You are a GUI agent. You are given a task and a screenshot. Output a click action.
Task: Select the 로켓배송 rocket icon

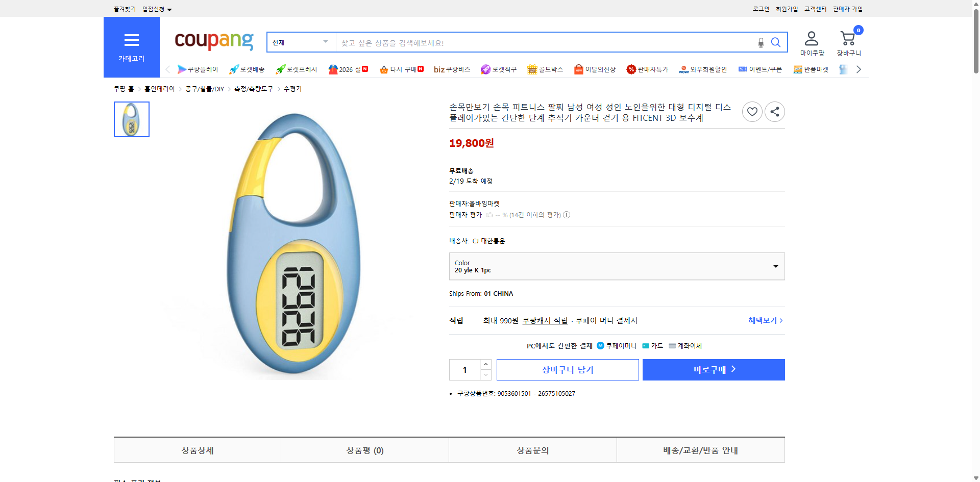click(233, 69)
